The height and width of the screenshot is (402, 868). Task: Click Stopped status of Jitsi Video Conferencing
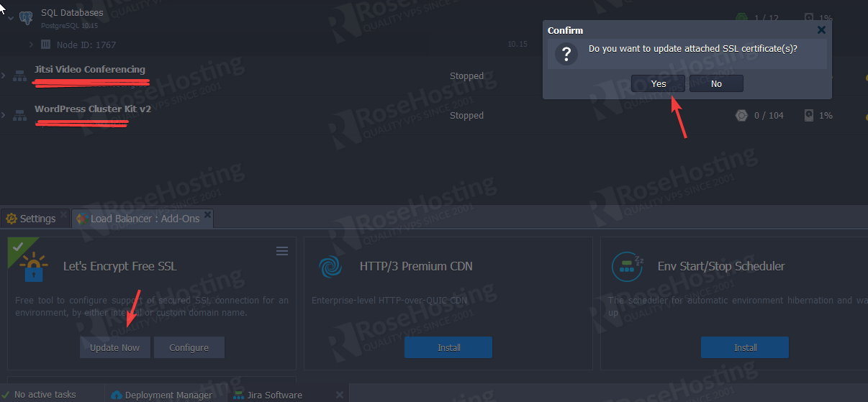[x=466, y=76]
